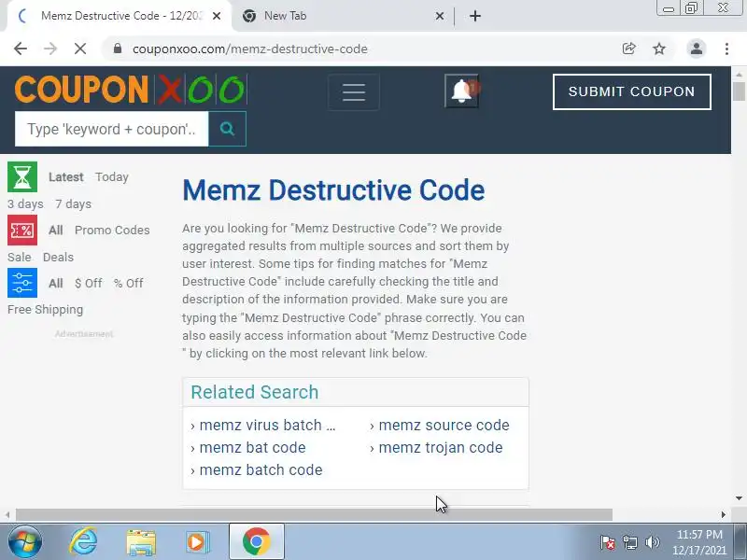The width and height of the screenshot is (747, 560).
Task: Open the volume speaker icon
Action: [652, 542]
